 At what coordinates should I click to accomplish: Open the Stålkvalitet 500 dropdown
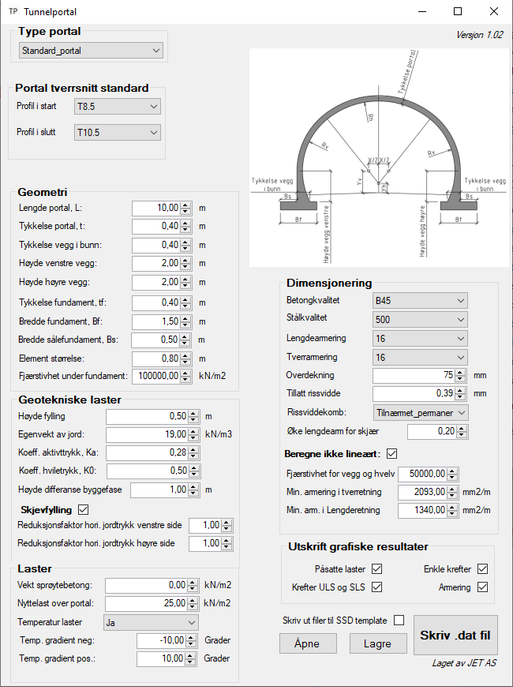(x=420, y=319)
